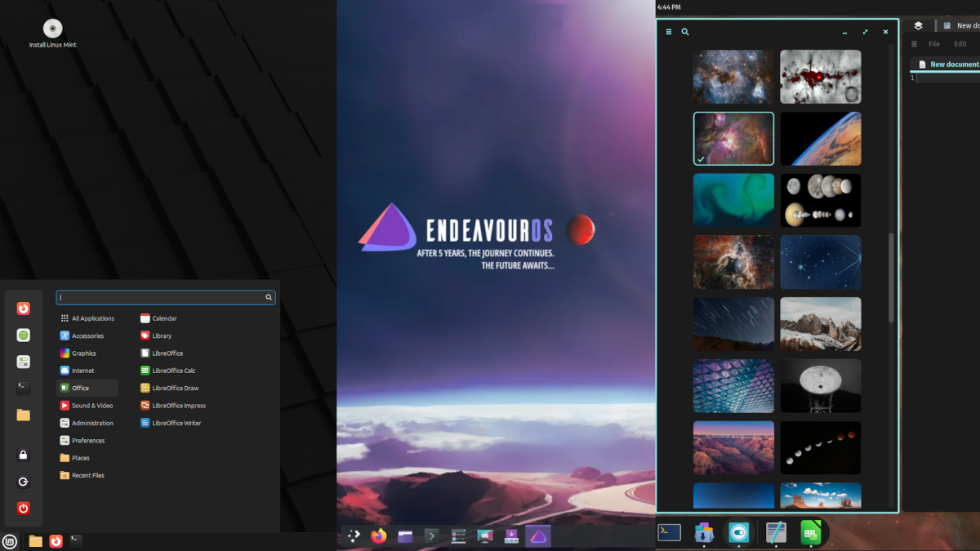Select All Applications category
Screen dimensions: 980x551
click(x=87, y=318)
